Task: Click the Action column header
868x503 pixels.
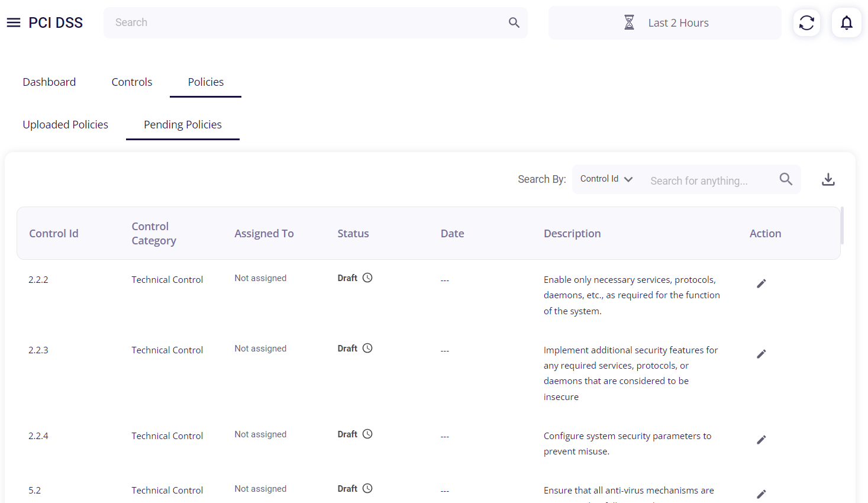Action: (766, 234)
